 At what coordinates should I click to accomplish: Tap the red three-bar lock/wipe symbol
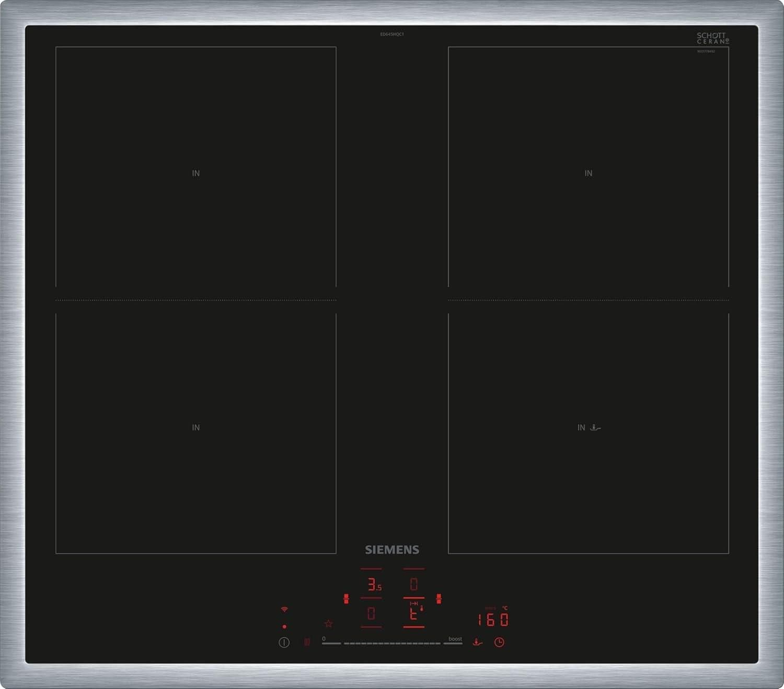(x=307, y=642)
